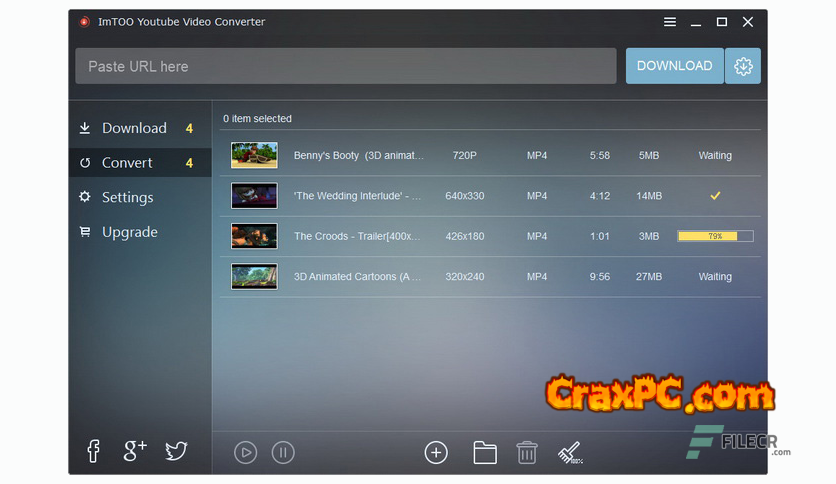Start conversion with the play button

[x=245, y=453]
